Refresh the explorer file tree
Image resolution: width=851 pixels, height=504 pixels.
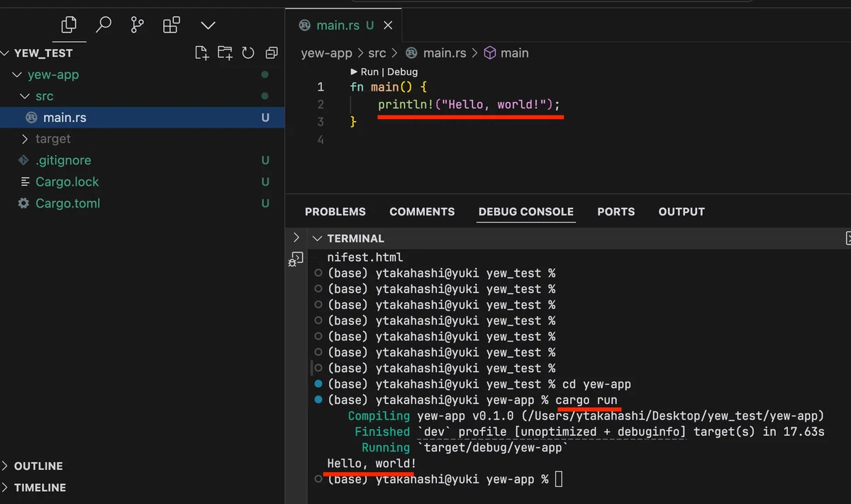pos(248,53)
